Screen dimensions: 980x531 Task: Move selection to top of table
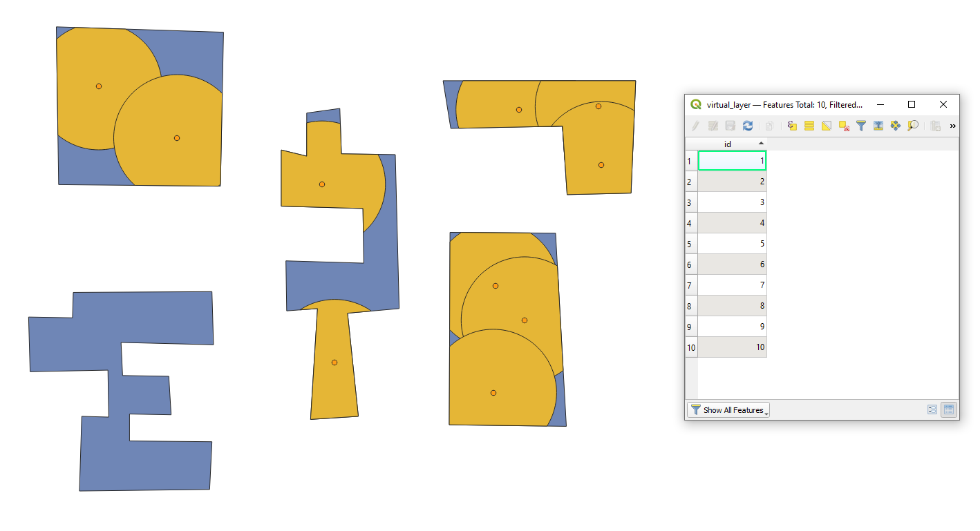click(878, 126)
